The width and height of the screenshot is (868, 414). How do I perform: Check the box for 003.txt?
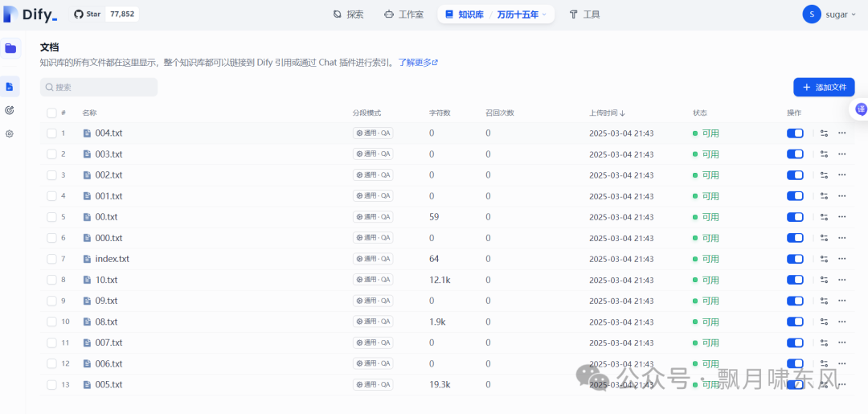coord(51,154)
